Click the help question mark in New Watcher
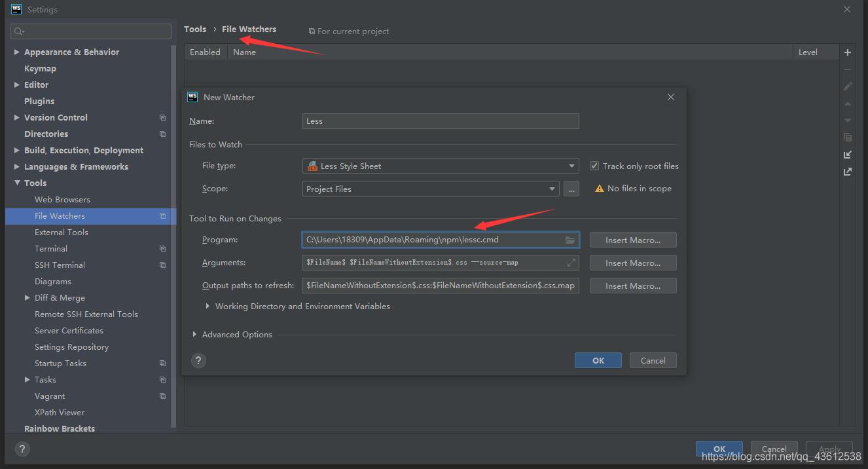Viewport: 868px width, 469px height. click(x=198, y=360)
